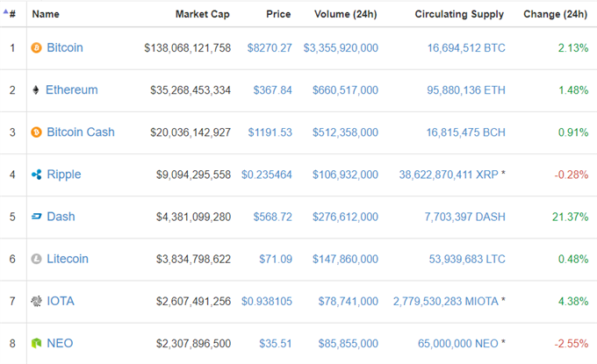This screenshot has height=364, width=597.
Task: Sort table by Change (24h) header
Action: (x=555, y=14)
